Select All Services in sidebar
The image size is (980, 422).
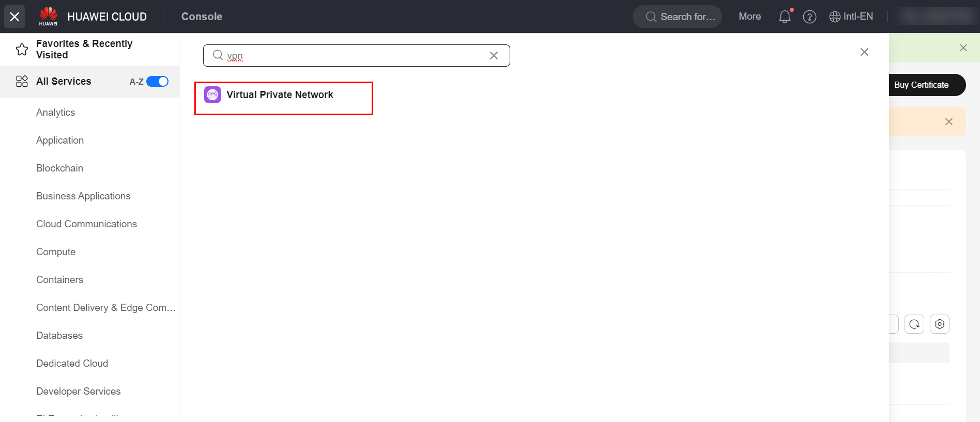click(x=64, y=81)
